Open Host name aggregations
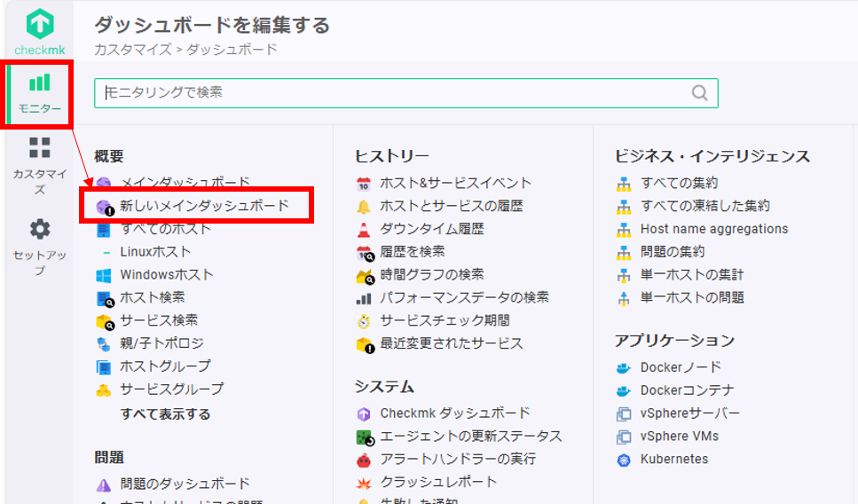 (x=714, y=229)
